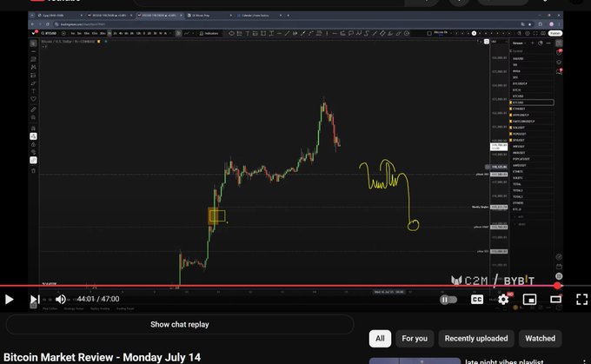Image resolution: width=591 pixels, height=364 pixels.
Task: Play the YouTube video
Action: coord(9,300)
